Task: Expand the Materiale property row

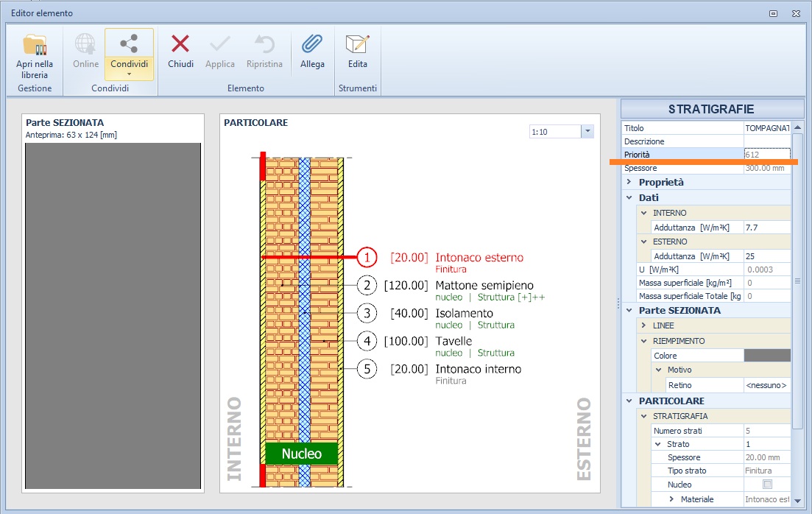Action: [672, 499]
